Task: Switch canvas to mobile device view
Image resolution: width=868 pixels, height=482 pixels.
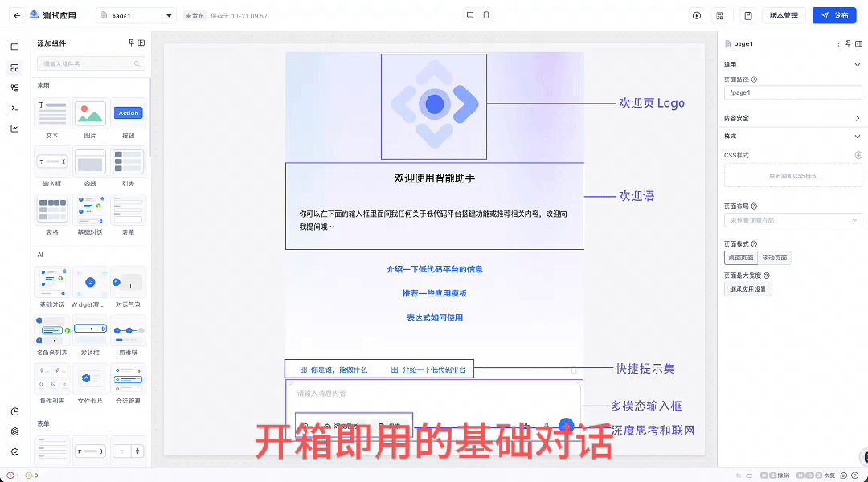Action: [x=486, y=15]
